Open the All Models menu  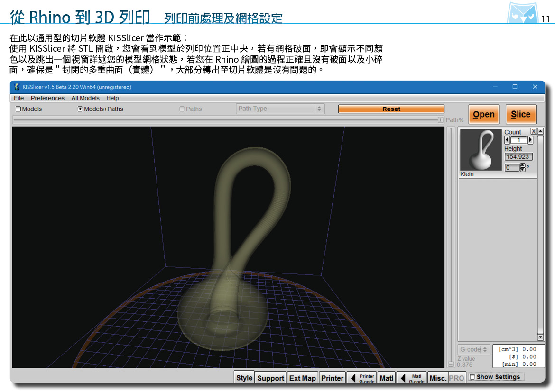85,98
